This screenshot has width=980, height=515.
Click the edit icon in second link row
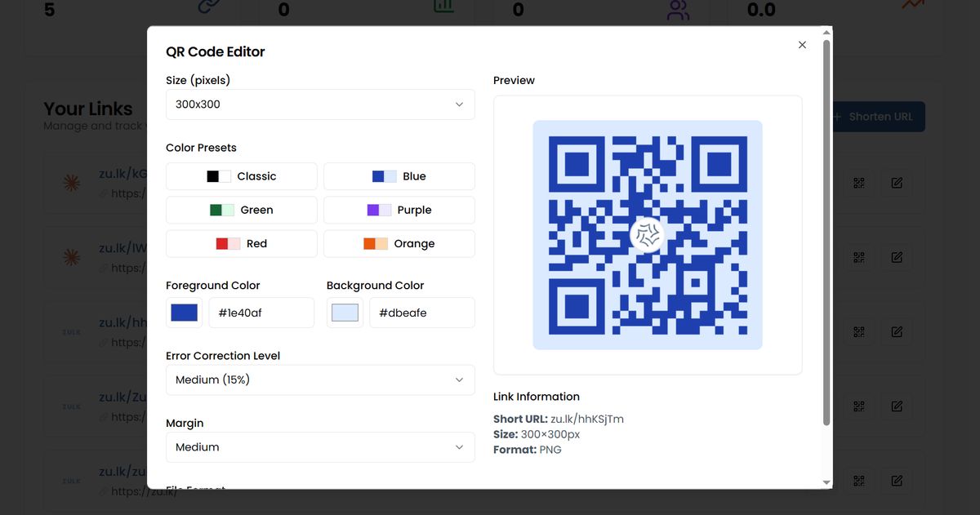click(x=897, y=257)
